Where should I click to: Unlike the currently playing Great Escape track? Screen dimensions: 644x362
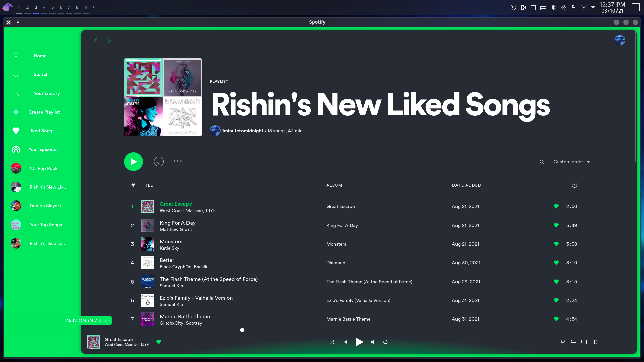point(159,342)
